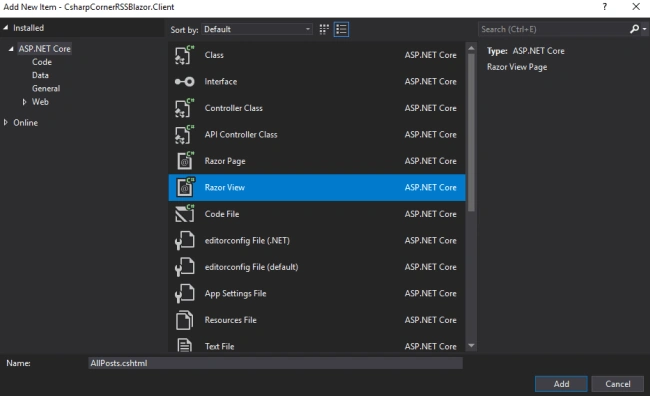Image resolution: width=650 pixels, height=396 pixels.
Task: Select the "editorconfig File (default)" name
Action: coord(251,267)
